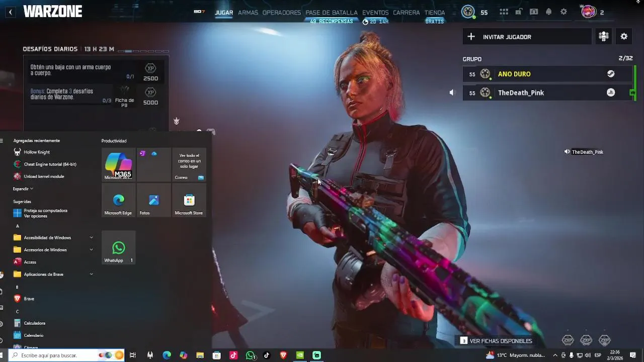
Task: Open Calculadora in Start menu
Action: (x=30, y=323)
